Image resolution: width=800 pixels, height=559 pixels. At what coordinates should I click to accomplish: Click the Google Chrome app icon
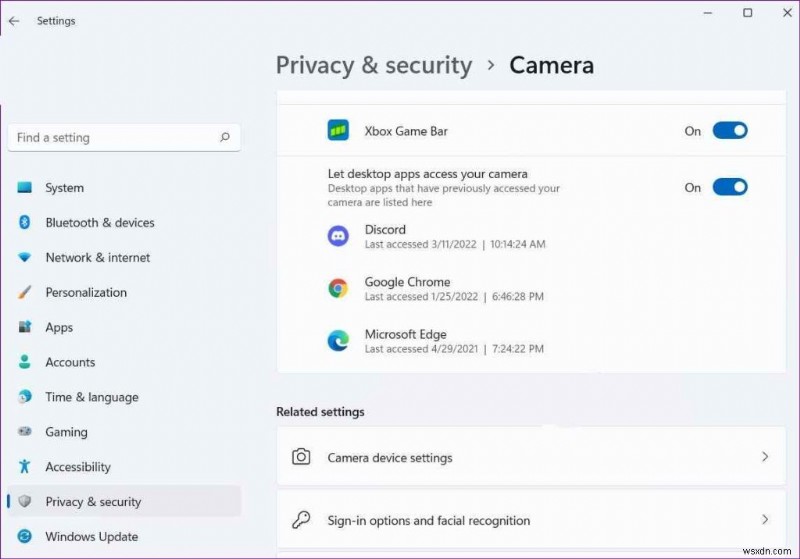(x=338, y=288)
